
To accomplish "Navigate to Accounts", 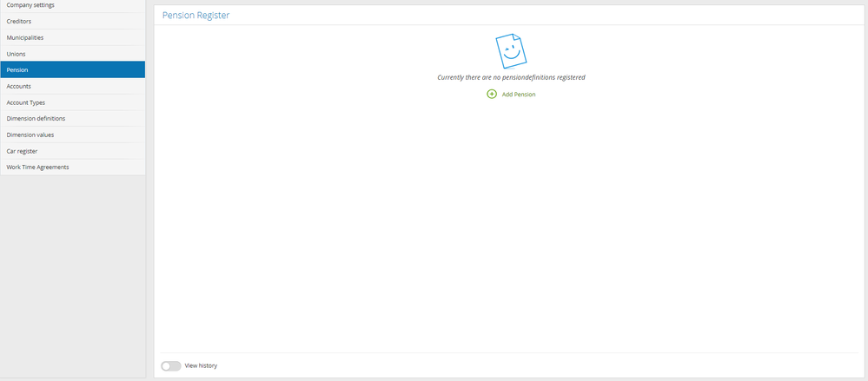I will click(72, 86).
